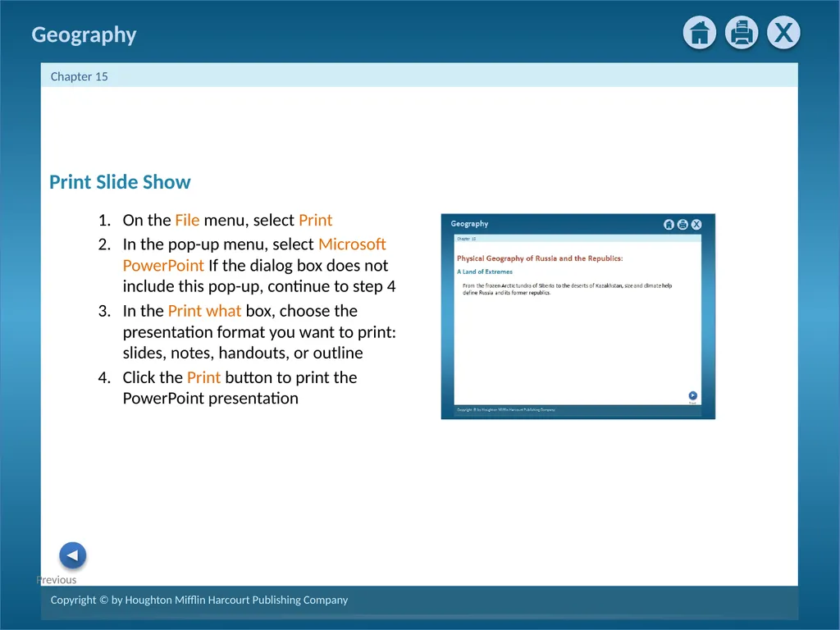Screen dimensions: 840x630
Task: Click the orange 'File' word in step 1
Action: (187, 220)
